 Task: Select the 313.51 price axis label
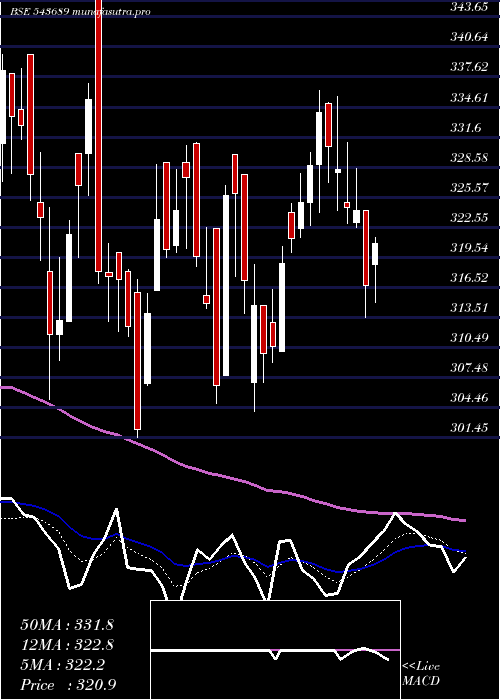click(469, 308)
